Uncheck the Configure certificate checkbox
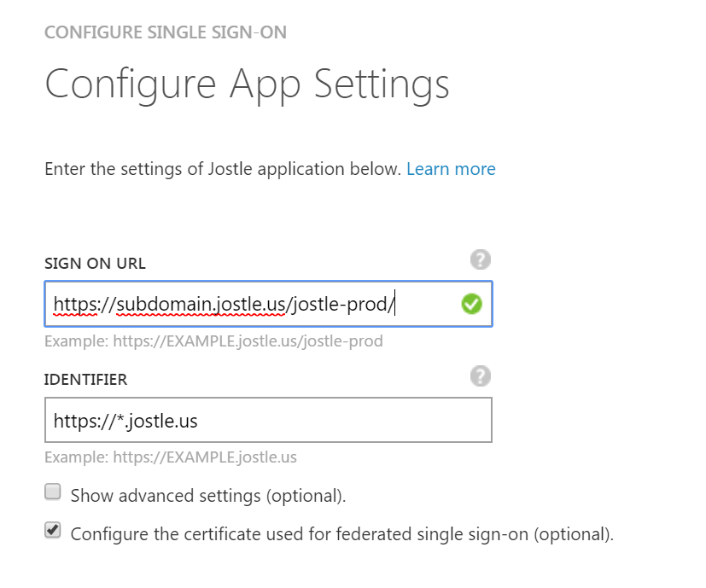The width and height of the screenshot is (706, 588). [x=53, y=530]
